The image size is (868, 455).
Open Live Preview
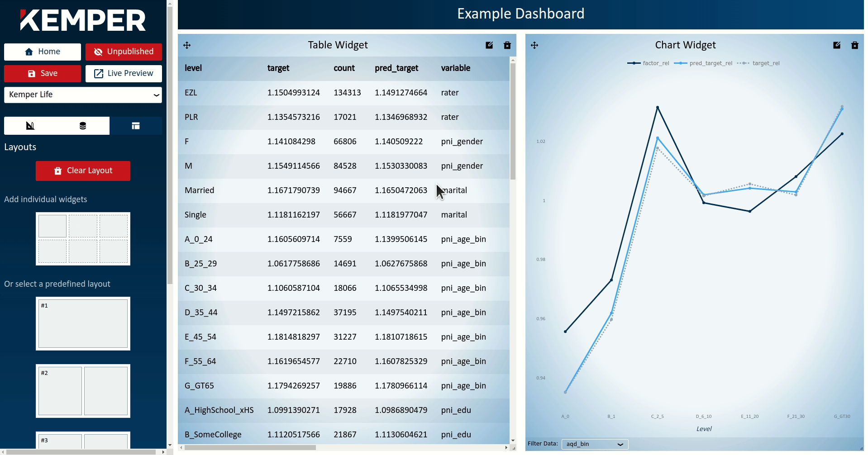(124, 73)
